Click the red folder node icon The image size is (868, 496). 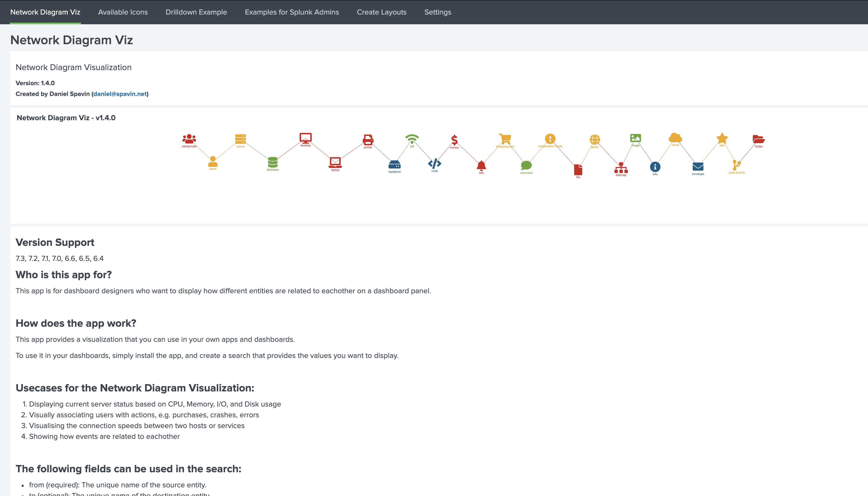coord(758,139)
